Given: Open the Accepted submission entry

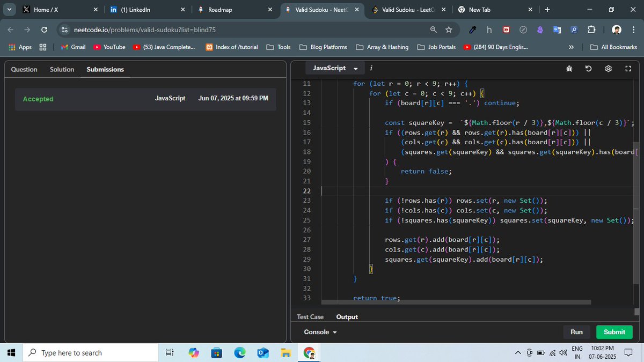Looking at the screenshot, I should (x=145, y=99).
